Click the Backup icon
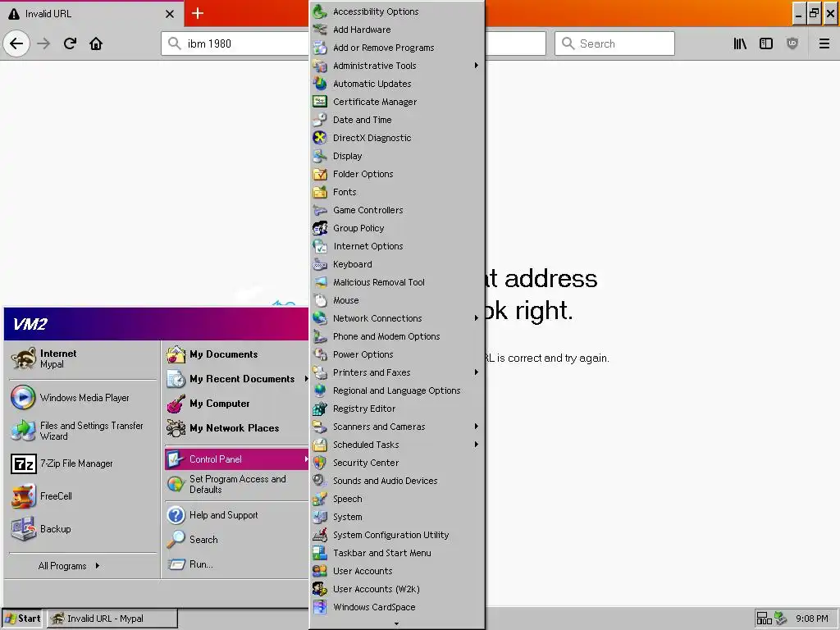The width and height of the screenshot is (840, 630). pos(24,529)
